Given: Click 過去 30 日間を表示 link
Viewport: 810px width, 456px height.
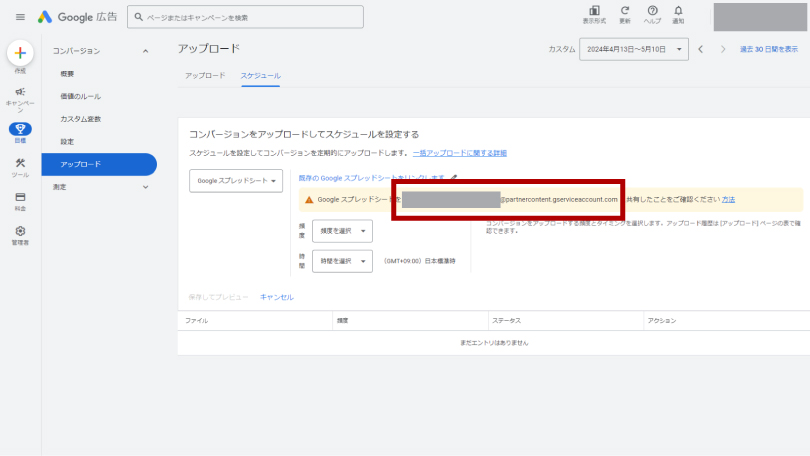Looking at the screenshot, I should 769,49.
